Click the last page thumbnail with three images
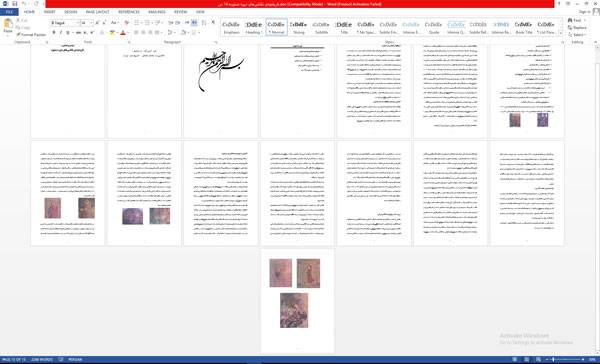 (x=297, y=301)
